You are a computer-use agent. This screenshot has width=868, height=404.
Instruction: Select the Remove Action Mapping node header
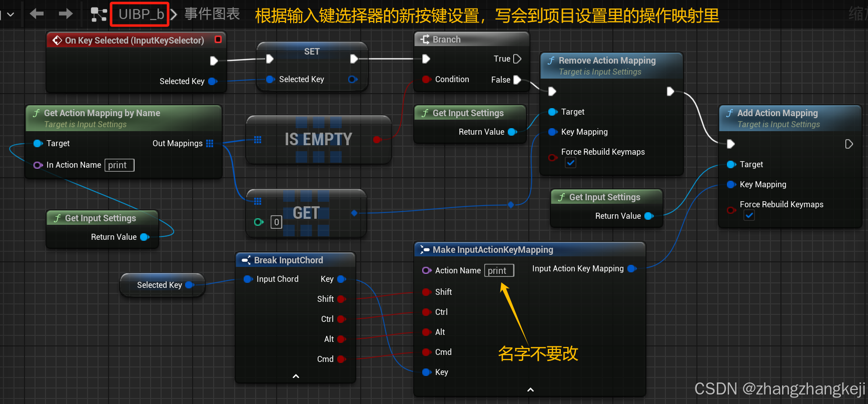pos(611,65)
